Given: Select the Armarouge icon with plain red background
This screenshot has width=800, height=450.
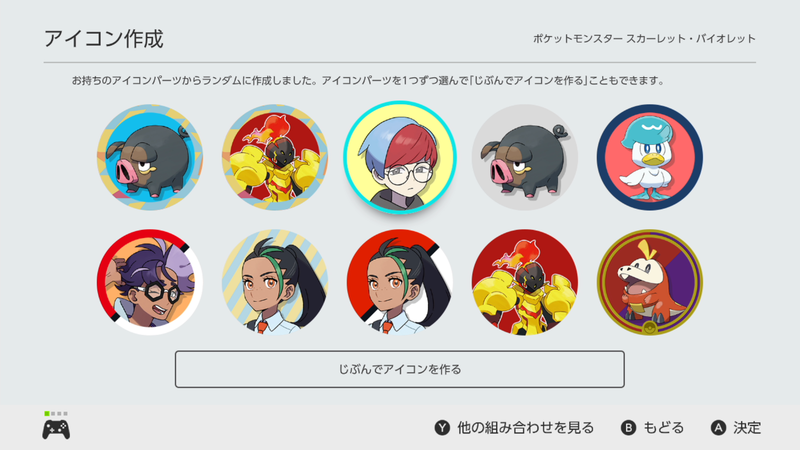Looking at the screenshot, I should [525, 282].
